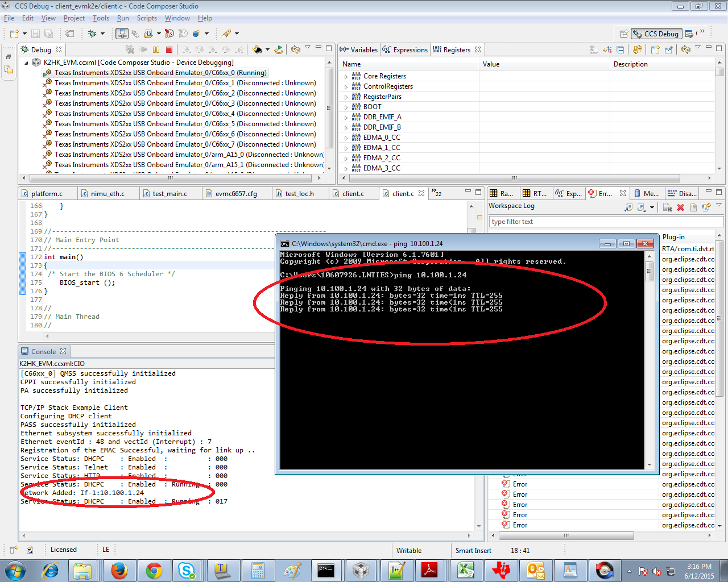Open the Run menu
The image size is (728, 582).
pyautogui.click(x=123, y=18)
